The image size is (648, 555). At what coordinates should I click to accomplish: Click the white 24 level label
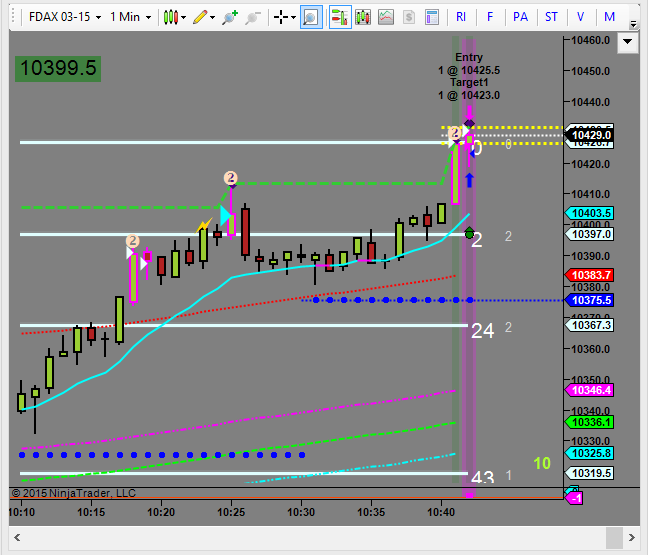tap(482, 331)
